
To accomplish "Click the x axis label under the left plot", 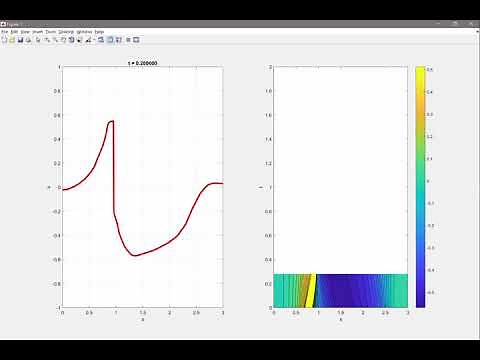I will pyautogui.click(x=143, y=320).
